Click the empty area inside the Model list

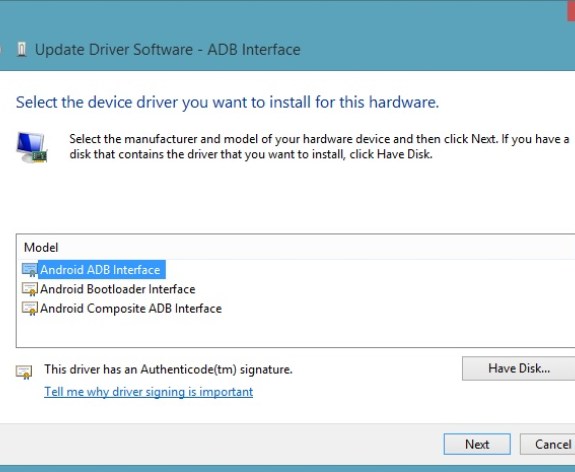[293, 332]
